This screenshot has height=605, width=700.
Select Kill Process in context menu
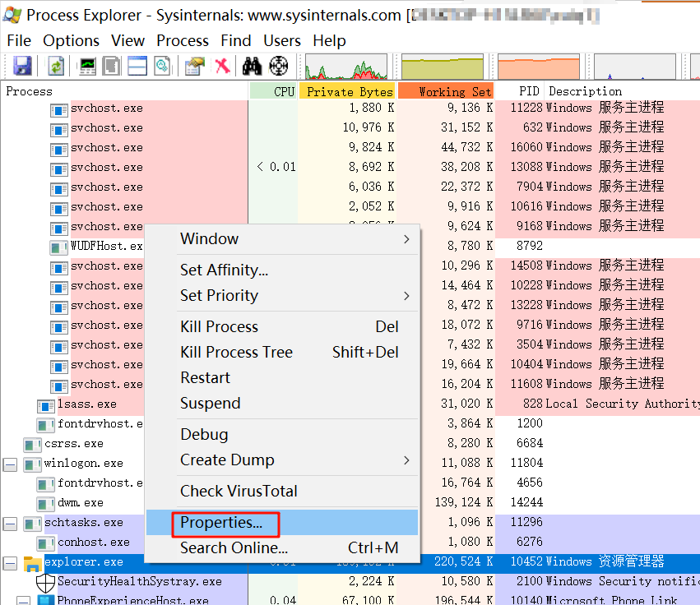[282, 326]
